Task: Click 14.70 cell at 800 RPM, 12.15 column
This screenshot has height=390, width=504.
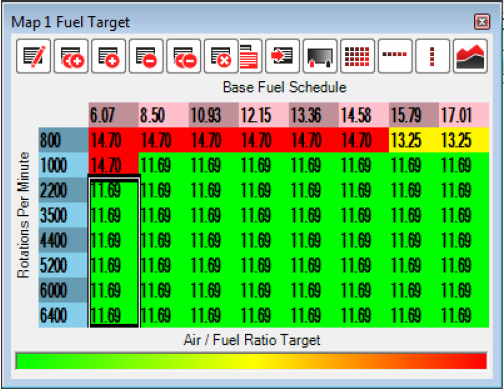Action: pos(264,140)
